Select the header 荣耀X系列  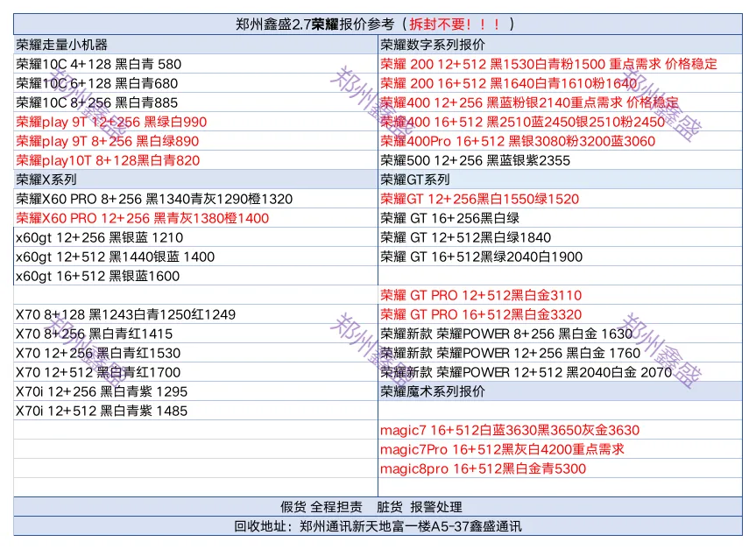point(195,179)
